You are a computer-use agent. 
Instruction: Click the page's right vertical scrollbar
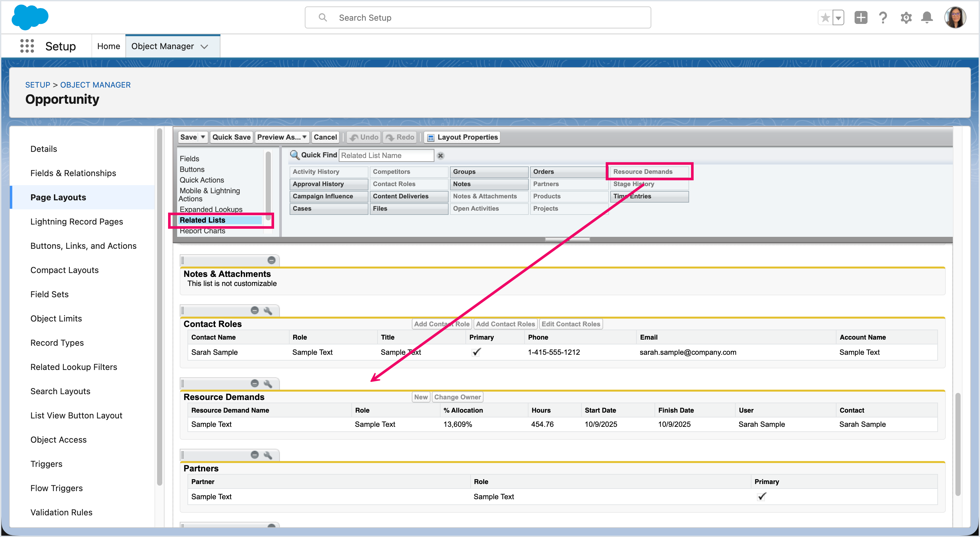tap(958, 444)
